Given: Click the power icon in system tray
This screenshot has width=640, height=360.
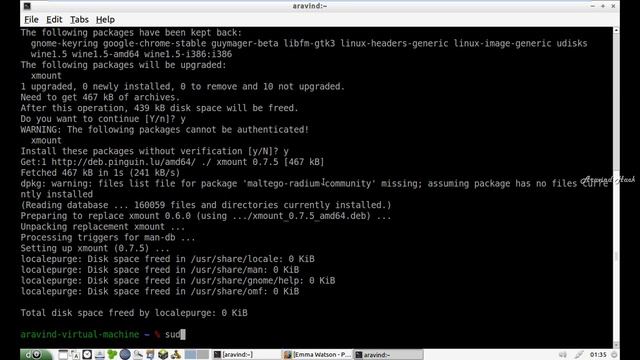Looking at the screenshot, I should 614,355.
